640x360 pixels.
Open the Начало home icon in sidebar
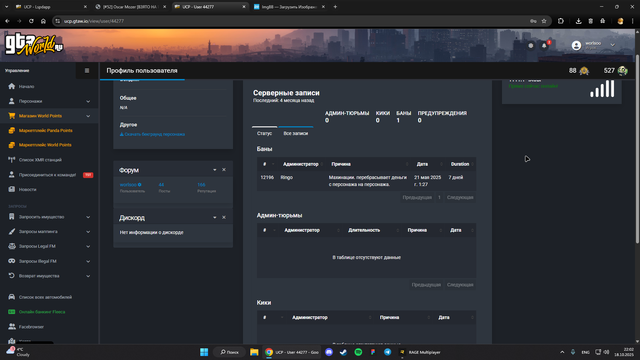pyautogui.click(x=11, y=86)
